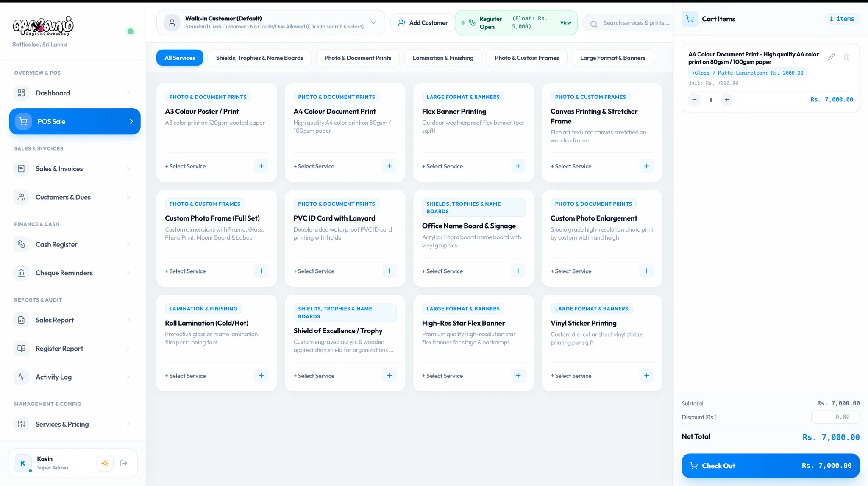Click Select Service on A4 Colour Document Print
The image size is (868, 486).
314,166
